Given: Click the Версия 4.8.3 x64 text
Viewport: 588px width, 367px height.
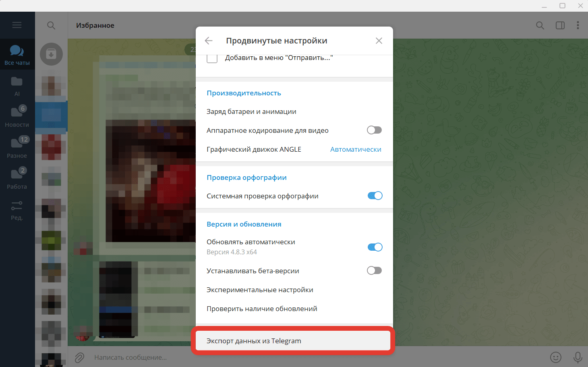Looking at the screenshot, I should point(232,252).
